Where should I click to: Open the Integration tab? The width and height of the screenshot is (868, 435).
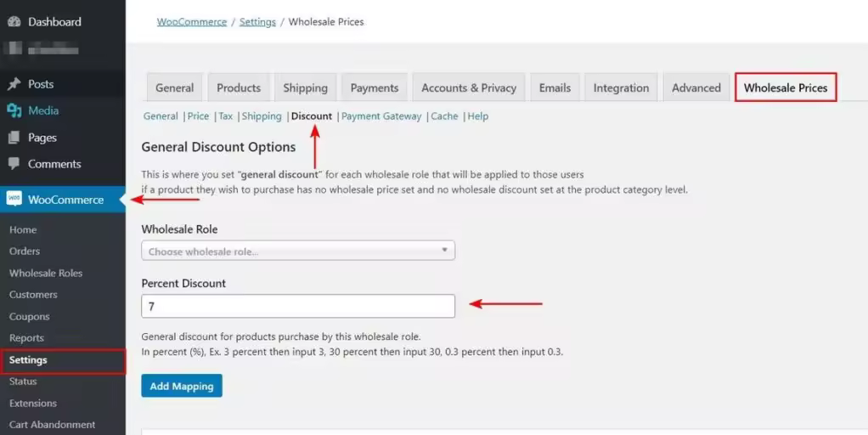tap(621, 88)
